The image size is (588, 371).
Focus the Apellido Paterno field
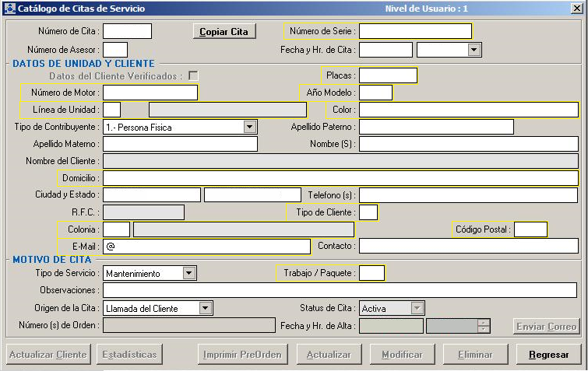tap(435, 127)
